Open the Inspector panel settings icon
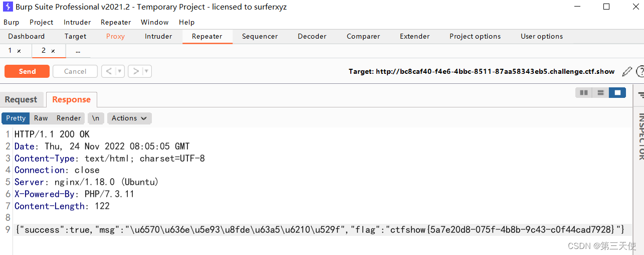Viewport: 644px width, 255px height. coord(641,94)
